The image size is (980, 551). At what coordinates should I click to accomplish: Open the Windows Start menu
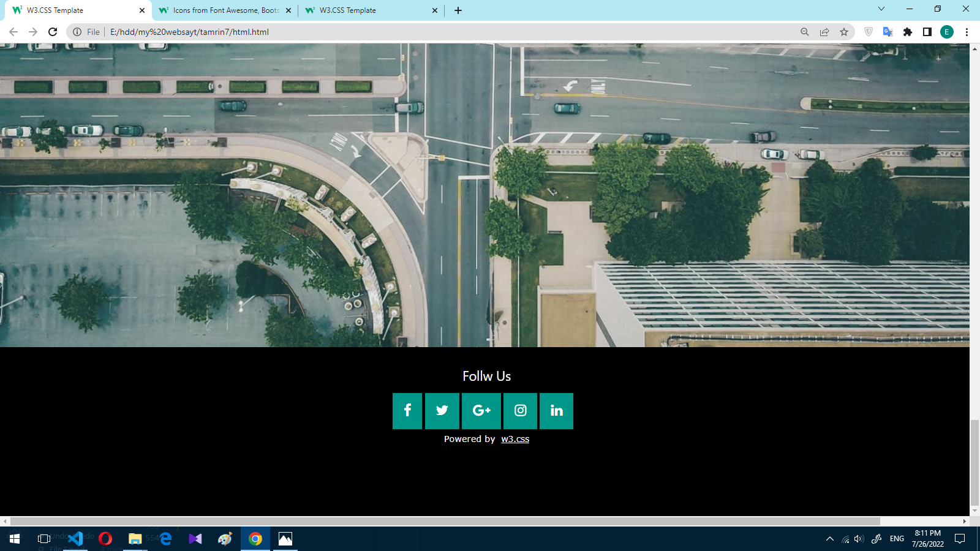point(15,539)
